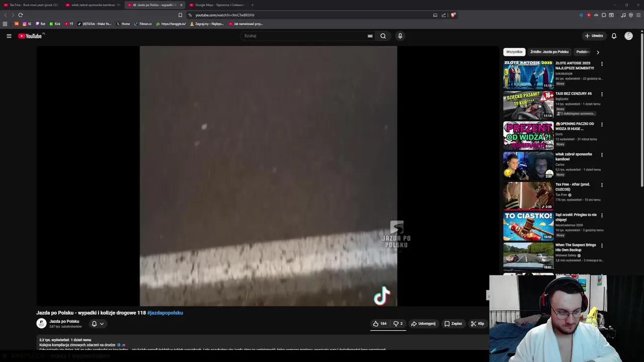644x362 pixels.
Task: Open subscription notification bell dropdown
Action: pyautogui.click(x=98, y=324)
